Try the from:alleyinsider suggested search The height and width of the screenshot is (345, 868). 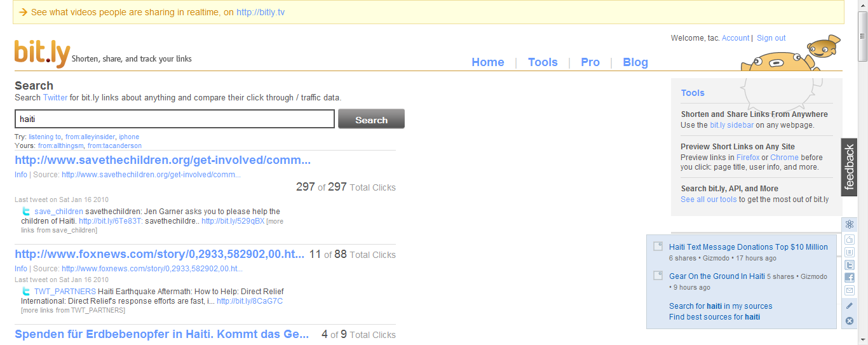90,137
